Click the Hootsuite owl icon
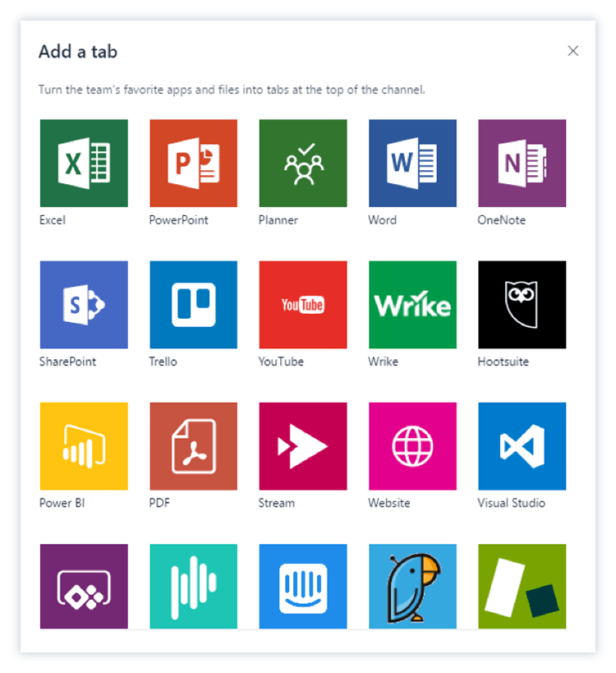Image resolution: width=616 pixels, height=673 pixels. (522, 305)
